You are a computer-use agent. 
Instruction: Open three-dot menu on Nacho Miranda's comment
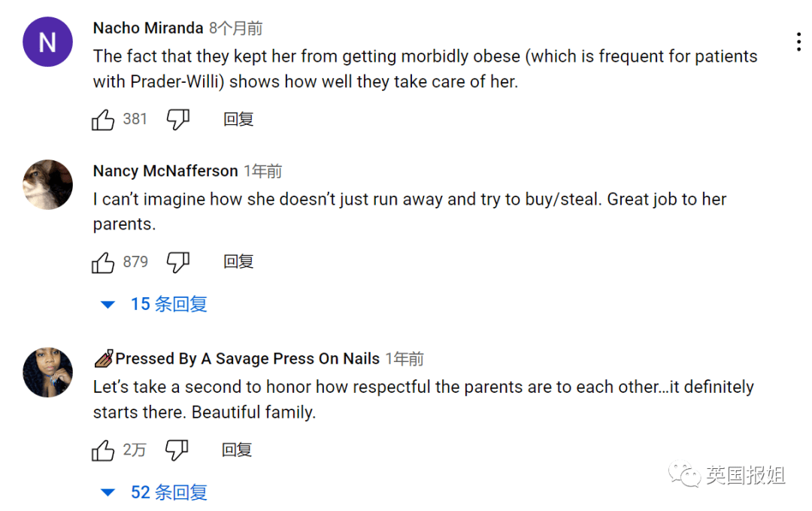(x=798, y=42)
